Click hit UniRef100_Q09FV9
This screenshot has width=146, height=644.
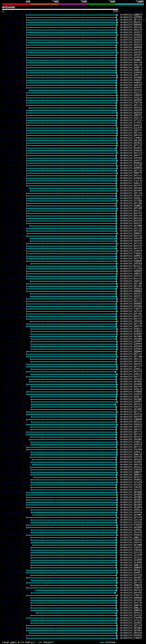pyautogui.click(x=131, y=58)
